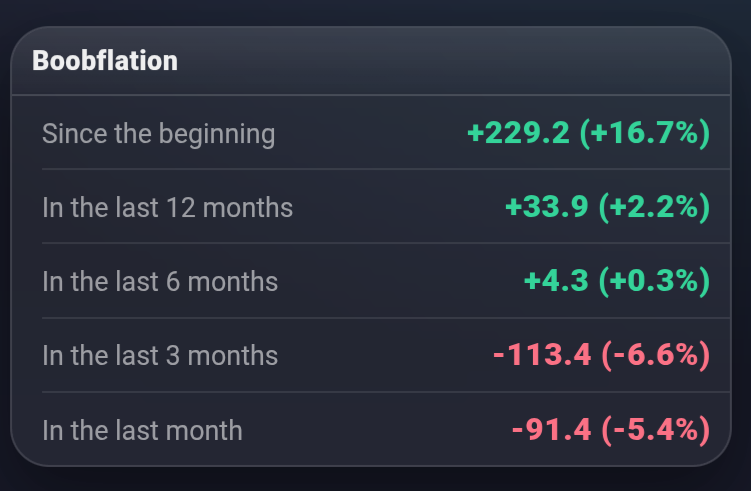Select the (-5.4%) percentage
Viewport: 751px width, 491px height.
point(656,430)
